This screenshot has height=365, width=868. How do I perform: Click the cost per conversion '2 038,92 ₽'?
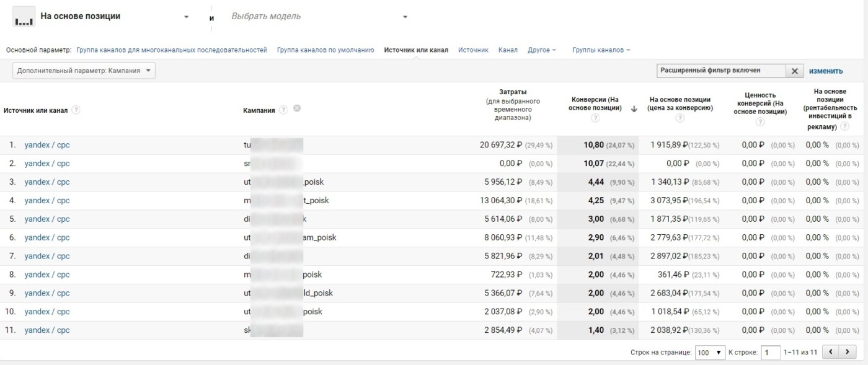pos(670,331)
